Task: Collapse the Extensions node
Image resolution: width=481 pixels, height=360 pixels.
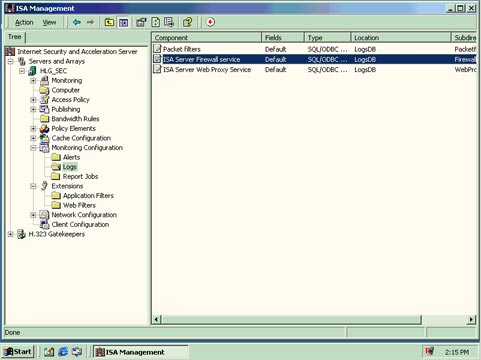Action: [x=33, y=186]
